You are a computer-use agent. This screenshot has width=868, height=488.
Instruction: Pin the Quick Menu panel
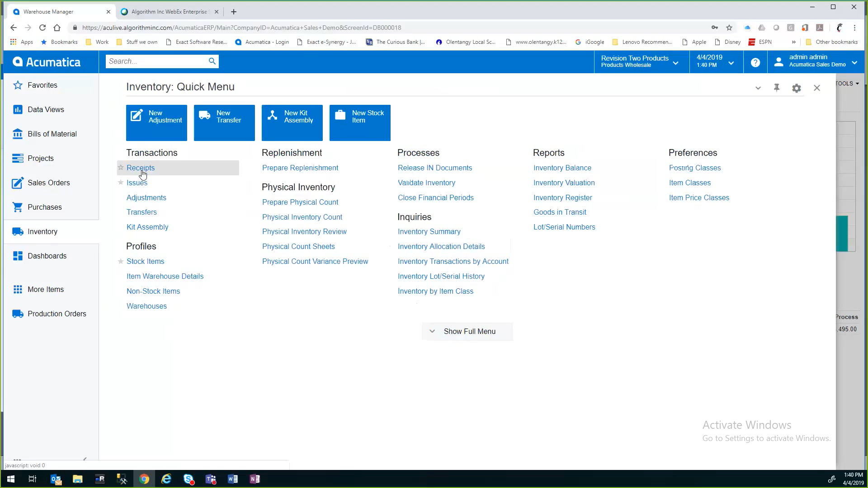click(777, 88)
